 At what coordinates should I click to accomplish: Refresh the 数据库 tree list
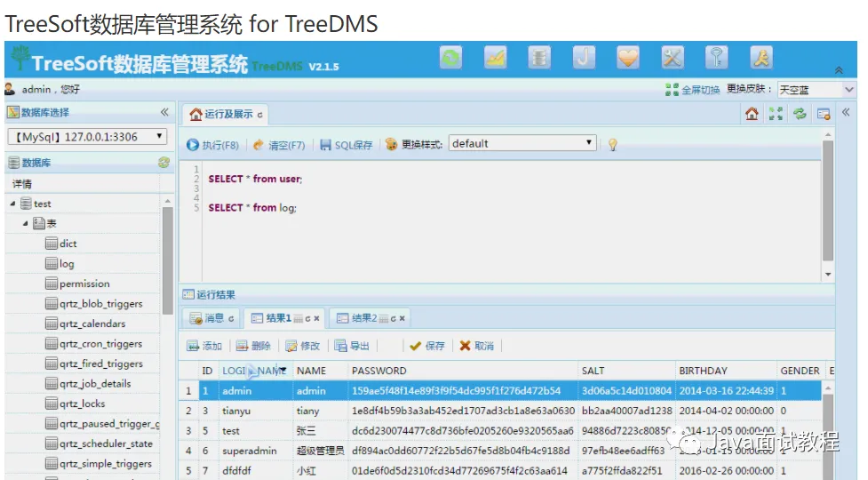pyautogui.click(x=163, y=162)
